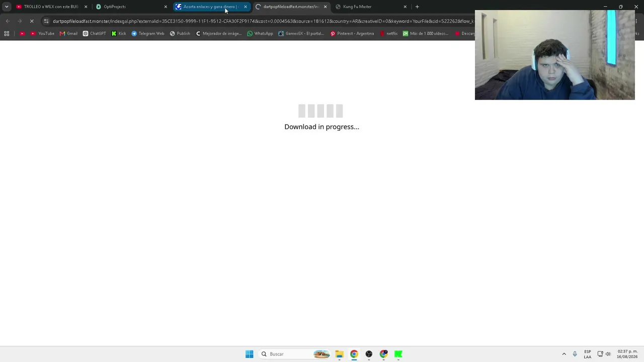Image resolution: width=644 pixels, height=362 pixels.
Task: Click the loading progress bar blocks
Action: coord(320,111)
